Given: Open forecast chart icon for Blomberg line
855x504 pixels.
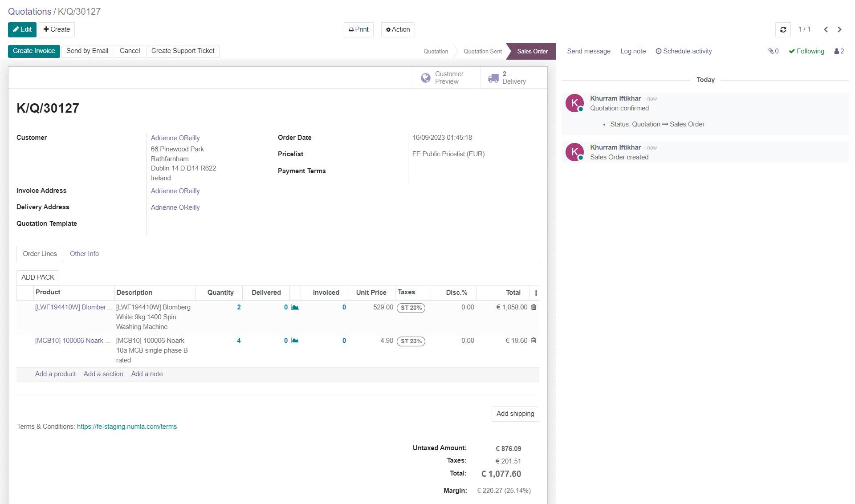Looking at the screenshot, I should coord(295,307).
